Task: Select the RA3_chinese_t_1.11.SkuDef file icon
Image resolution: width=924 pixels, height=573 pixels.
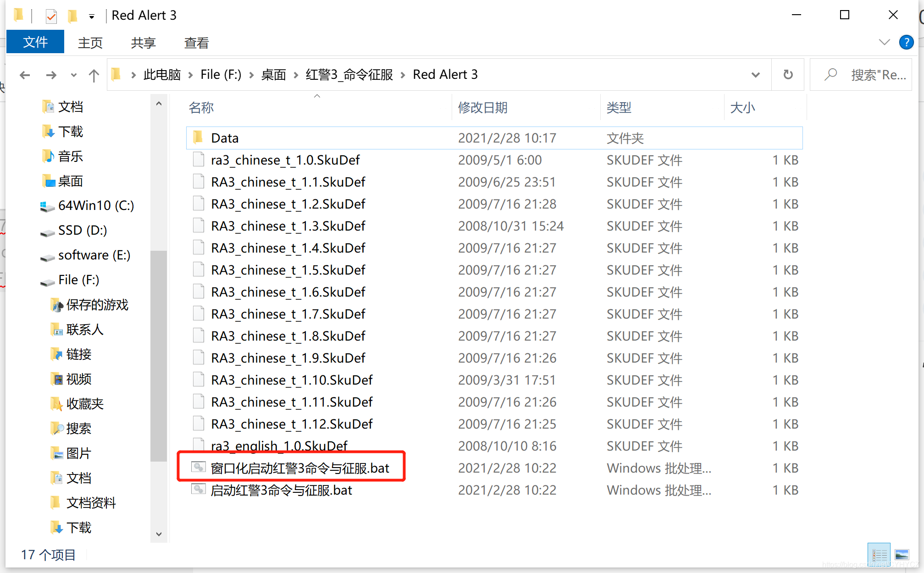Action: [x=198, y=402]
